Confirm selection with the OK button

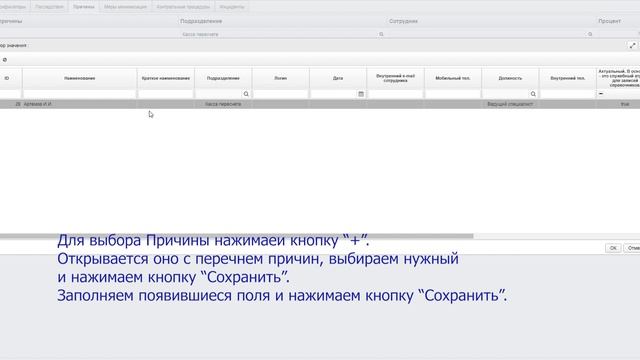click(613, 248)
